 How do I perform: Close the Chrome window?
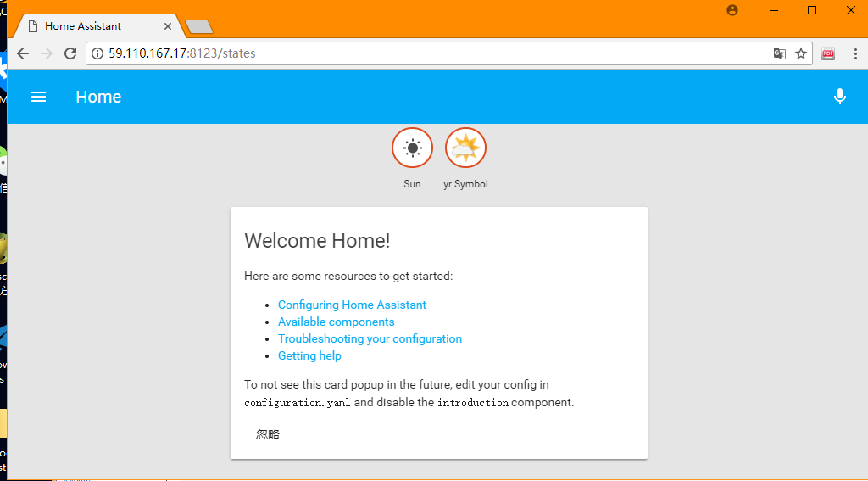[851, 10]
